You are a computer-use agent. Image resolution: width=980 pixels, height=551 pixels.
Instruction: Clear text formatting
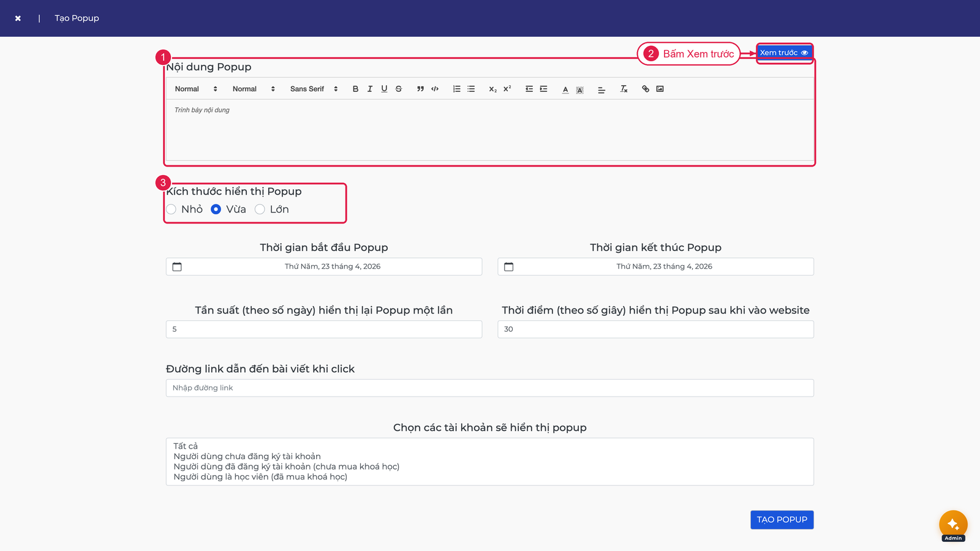[x=624, y=89]
